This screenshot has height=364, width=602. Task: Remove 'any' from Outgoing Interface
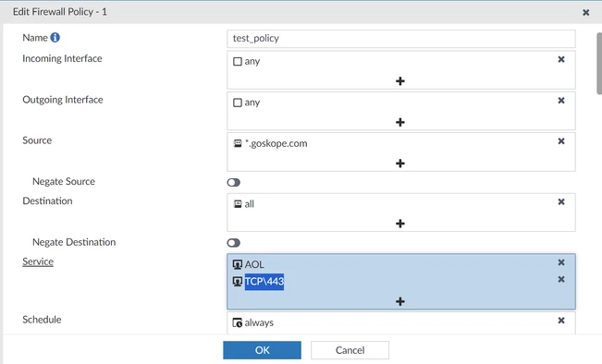561,101
